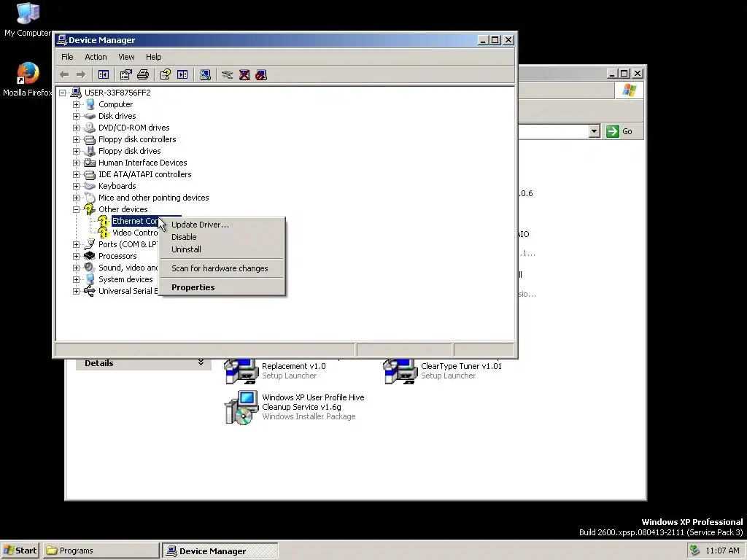Open the View menu

(x=126, y=57)
